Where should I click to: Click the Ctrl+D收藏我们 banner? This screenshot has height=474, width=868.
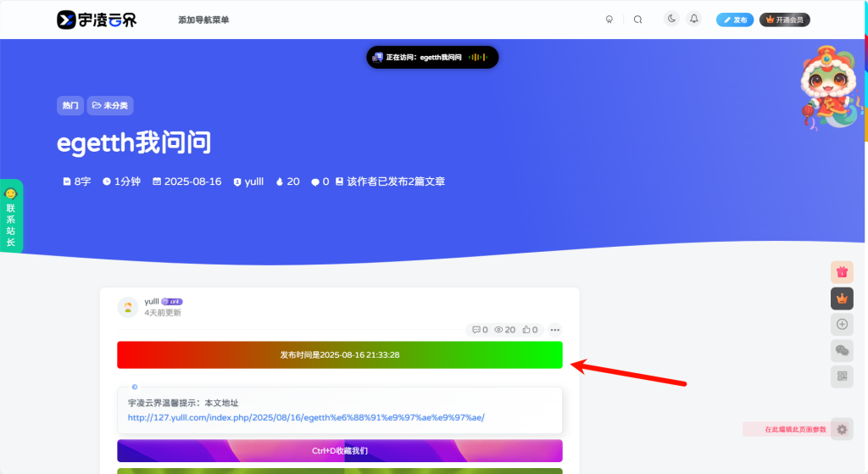(x=340, y=451)
